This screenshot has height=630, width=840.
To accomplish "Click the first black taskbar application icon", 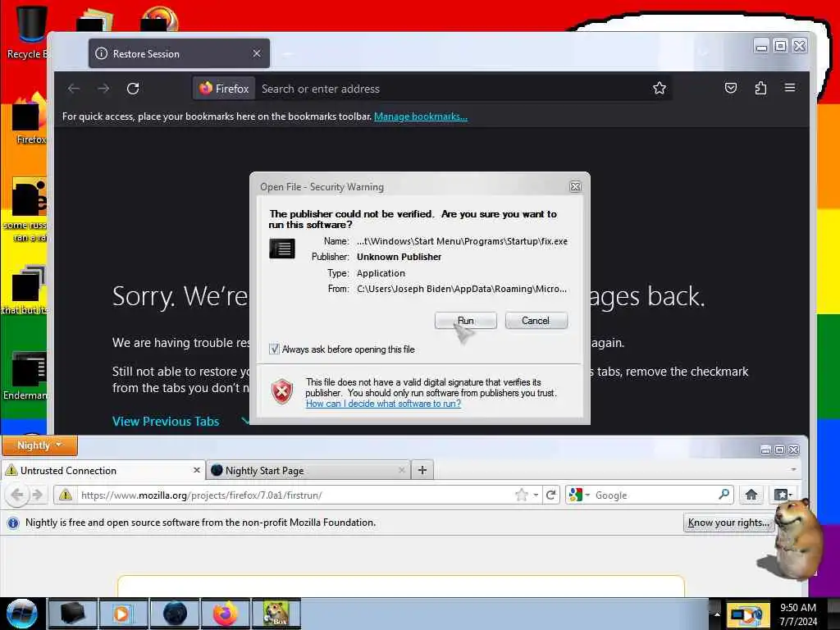I will (72, 614).
